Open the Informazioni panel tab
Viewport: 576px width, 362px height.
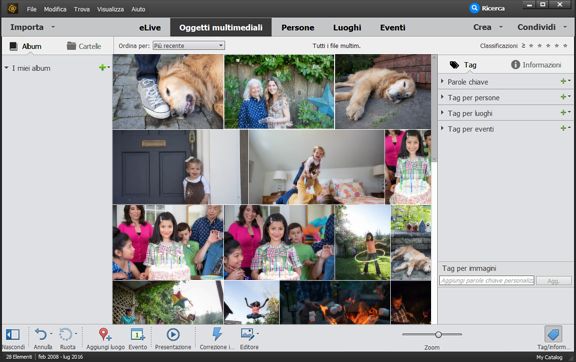(536, 65)
